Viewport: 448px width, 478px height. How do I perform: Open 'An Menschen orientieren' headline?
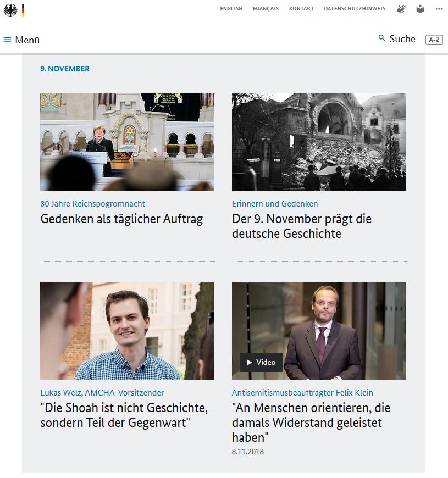point(311,423)
